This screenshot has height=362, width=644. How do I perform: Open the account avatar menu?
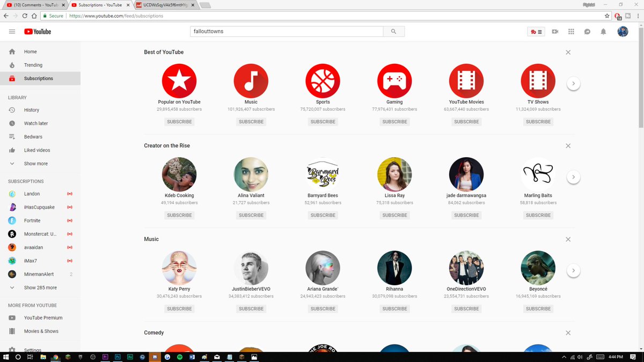(623, 32)
